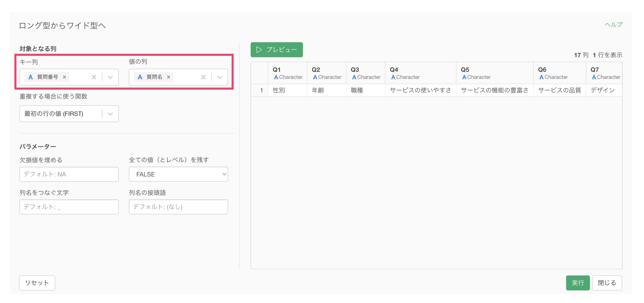Click the サービスの機能の豊富さ cell

495,90
